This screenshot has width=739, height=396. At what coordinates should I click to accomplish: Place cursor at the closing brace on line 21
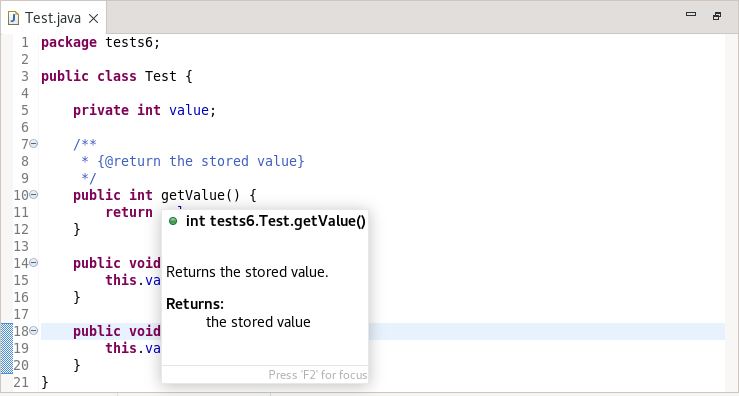pos(45,382)
